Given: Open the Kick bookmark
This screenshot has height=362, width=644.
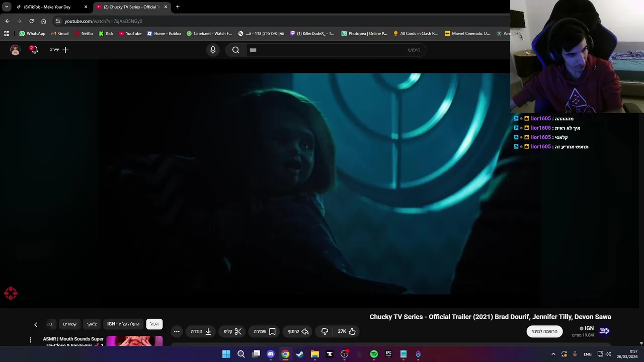Looking at the screenshot, I should 106,34.
